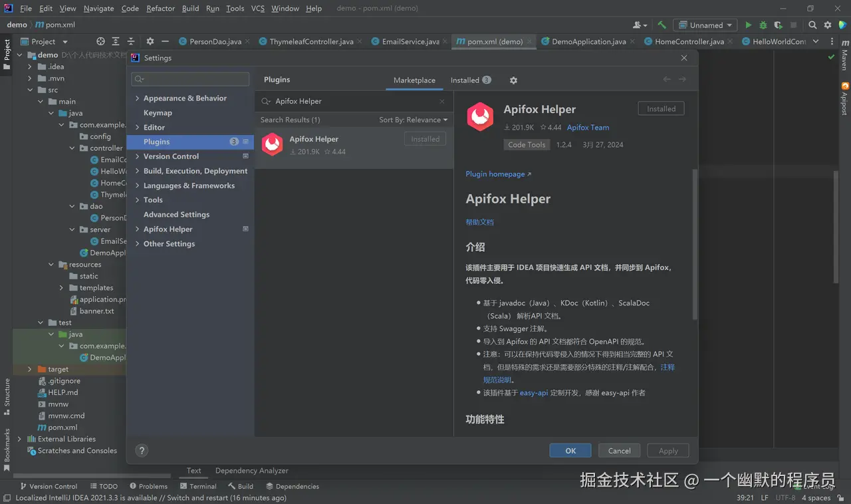Screen dimensions: 851x504
Task: Open the Navigate menu
Action: click(x=98, y=8)
